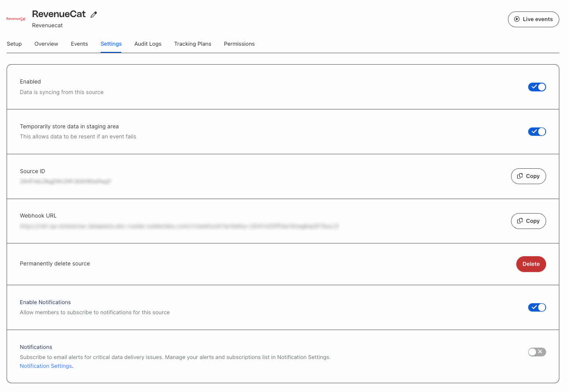Click the blurred Source ID value
The image size is (569, 392).
(65, 181)
